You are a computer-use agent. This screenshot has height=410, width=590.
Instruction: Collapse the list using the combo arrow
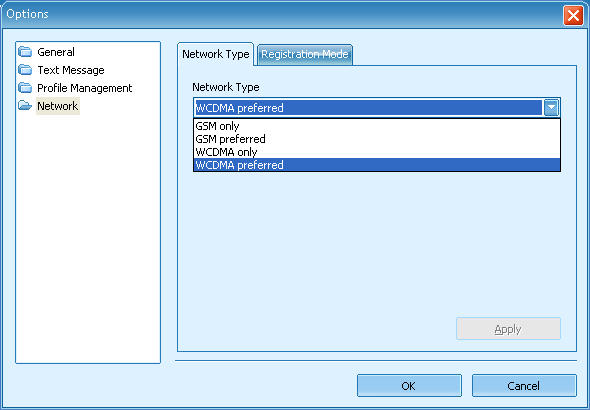[x=551, y=108]
